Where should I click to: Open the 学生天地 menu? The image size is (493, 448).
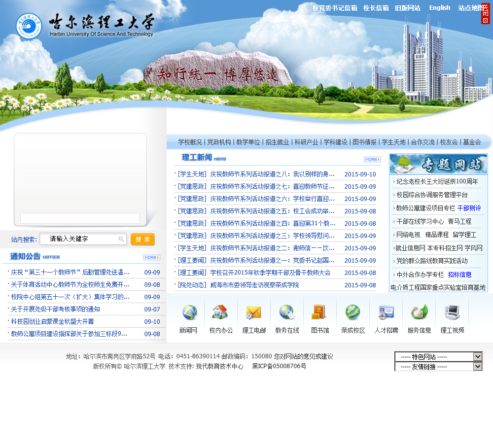(393, 142)
